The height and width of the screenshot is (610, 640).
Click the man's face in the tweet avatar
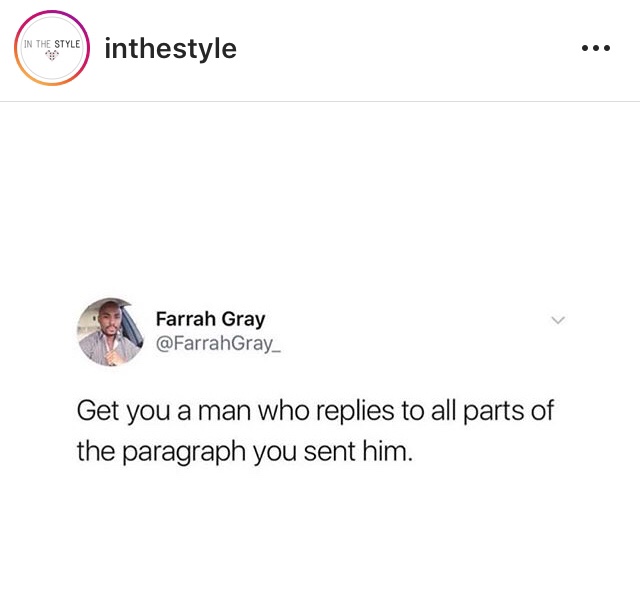[x=109, y=319]
